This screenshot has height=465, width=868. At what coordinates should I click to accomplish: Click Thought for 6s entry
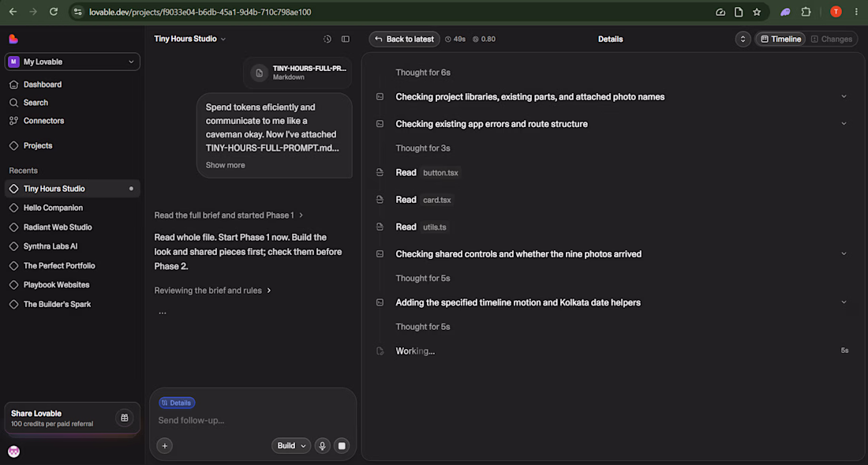pyautogui.click(x=422, y=73)
